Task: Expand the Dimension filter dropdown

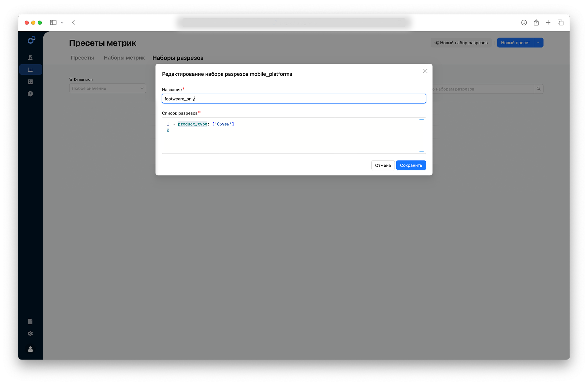Action: pos(108,88)
